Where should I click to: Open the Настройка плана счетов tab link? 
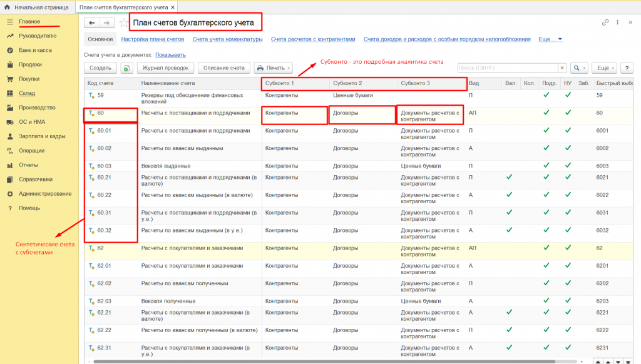point(152,39)
